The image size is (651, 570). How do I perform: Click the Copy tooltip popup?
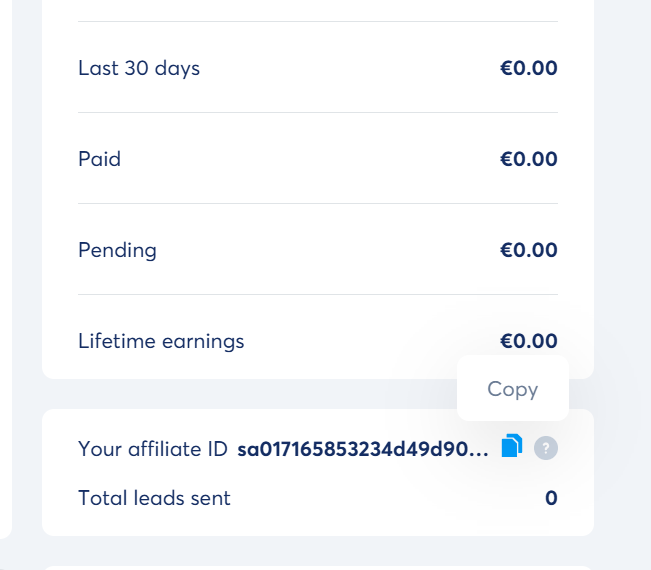tap(512, 389)
